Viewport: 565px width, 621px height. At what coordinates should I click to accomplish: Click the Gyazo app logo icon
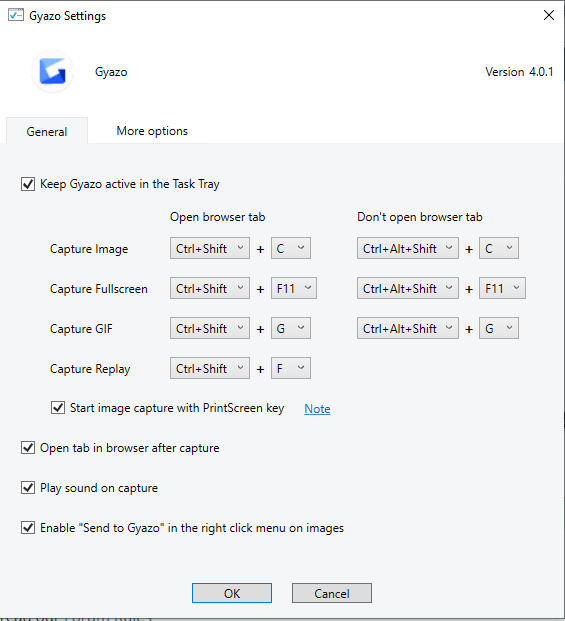pos(53,72)
